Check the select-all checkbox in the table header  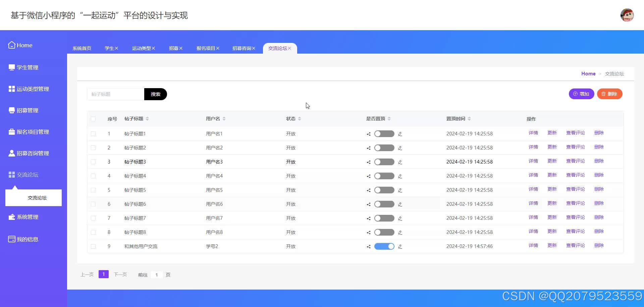coord(93,119)
